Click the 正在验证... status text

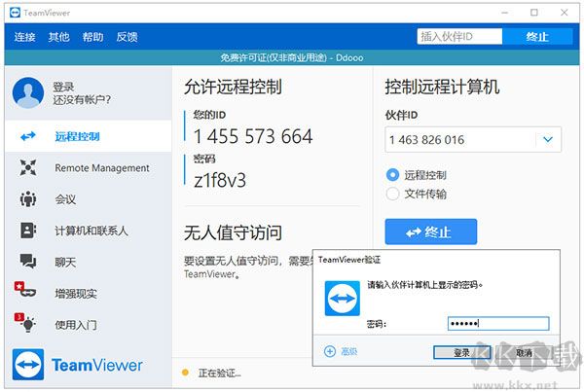(219, 373)
